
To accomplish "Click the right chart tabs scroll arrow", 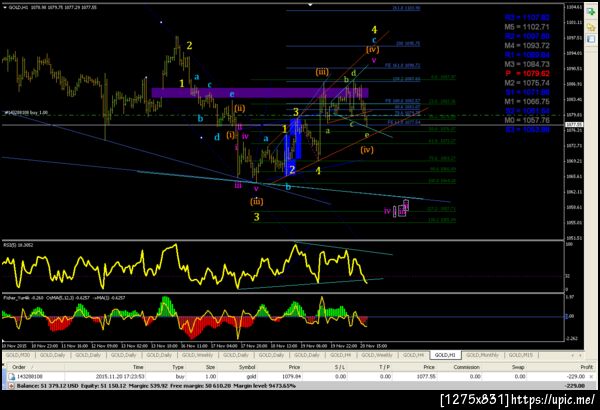I will (x=579, y=355).
